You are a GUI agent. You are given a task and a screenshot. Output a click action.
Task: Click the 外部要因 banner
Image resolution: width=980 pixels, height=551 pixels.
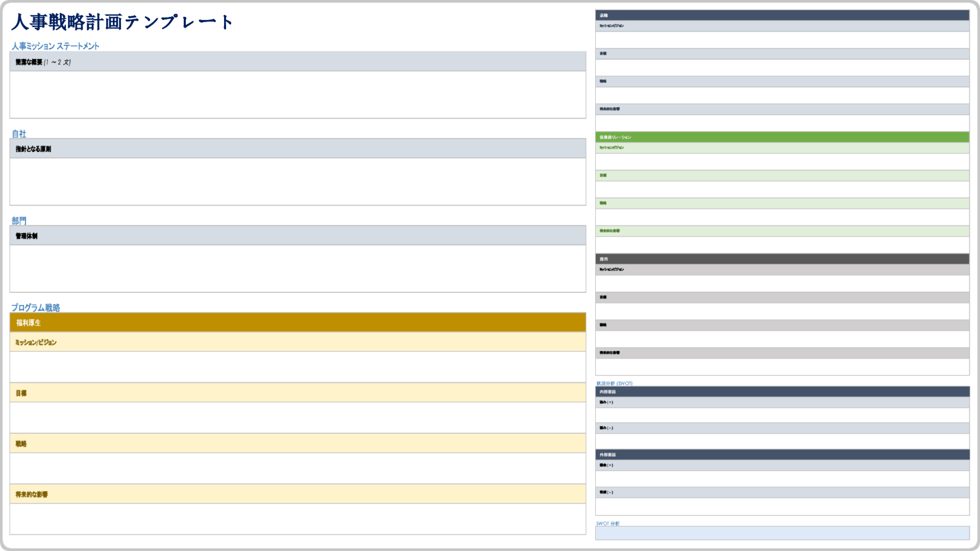(782, 454)
